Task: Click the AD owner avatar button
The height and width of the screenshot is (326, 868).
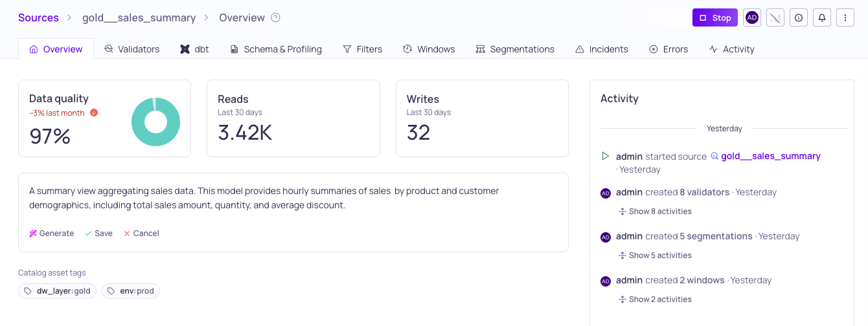Action: tap(752, 18)
